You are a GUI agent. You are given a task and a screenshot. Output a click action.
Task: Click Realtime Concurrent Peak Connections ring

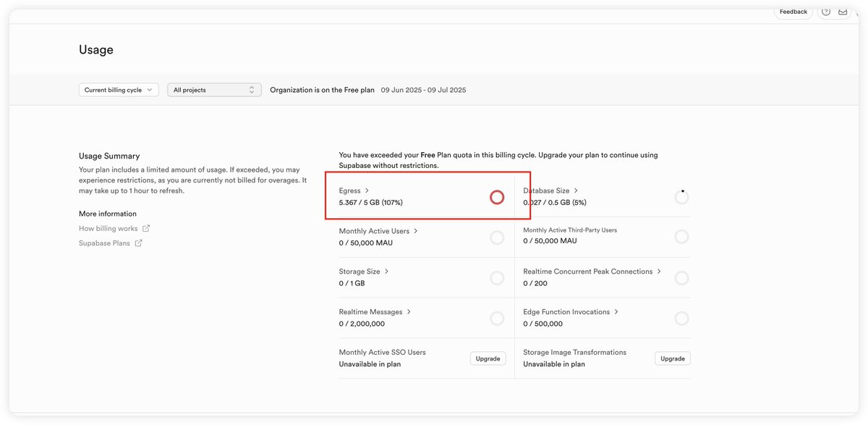coord(681,278)
